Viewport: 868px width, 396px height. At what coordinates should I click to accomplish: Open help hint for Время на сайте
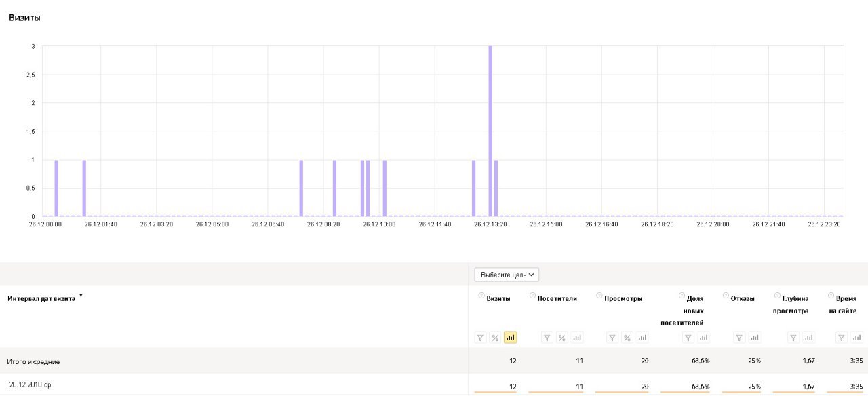point(831,296)
